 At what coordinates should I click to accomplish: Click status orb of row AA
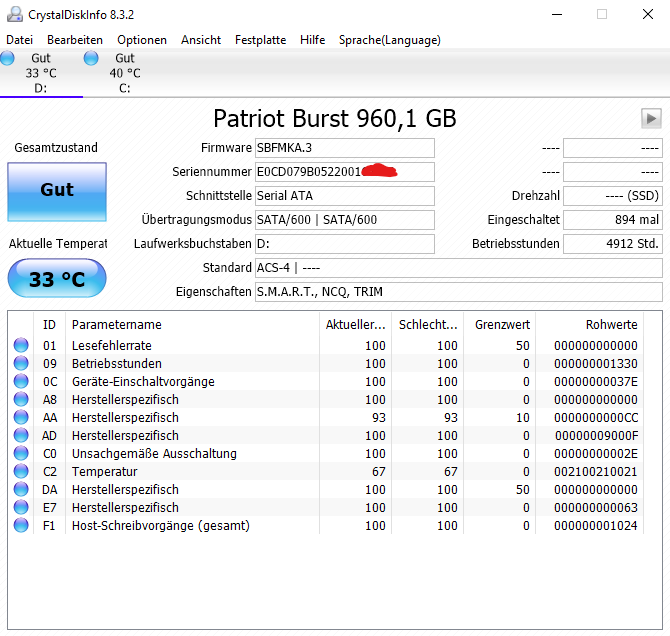[x=21, y=417]
